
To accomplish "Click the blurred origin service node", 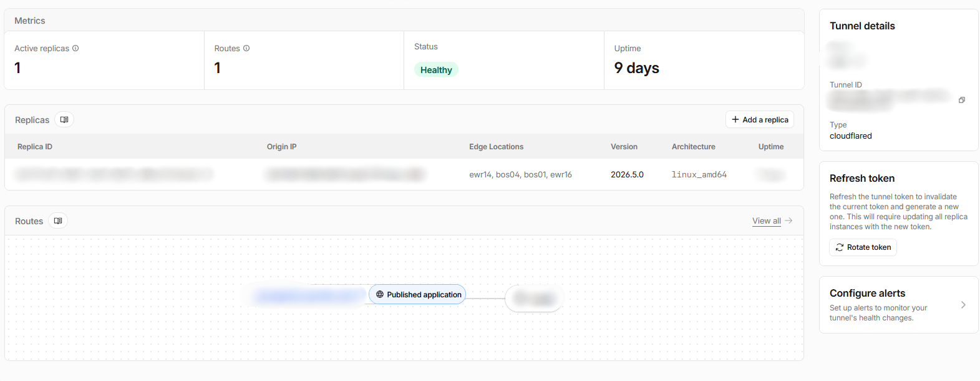I will click(534, 298).
